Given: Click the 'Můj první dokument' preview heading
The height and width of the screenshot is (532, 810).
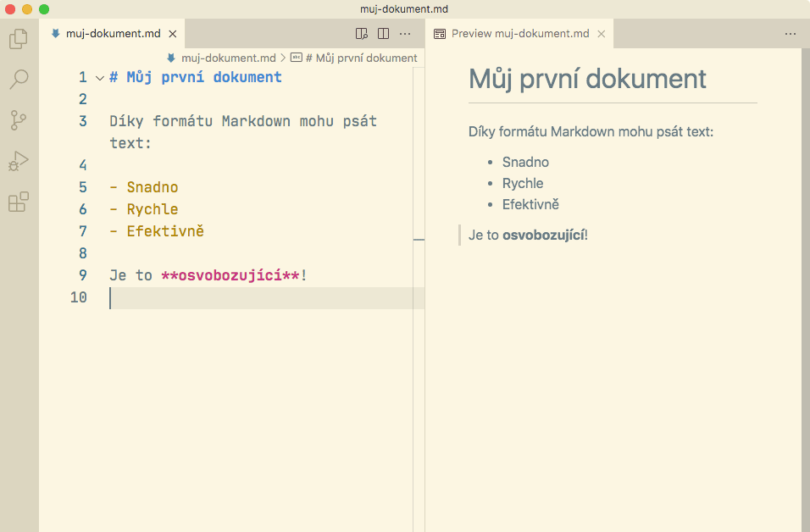Looking at the screenshot, I should 587,79.
